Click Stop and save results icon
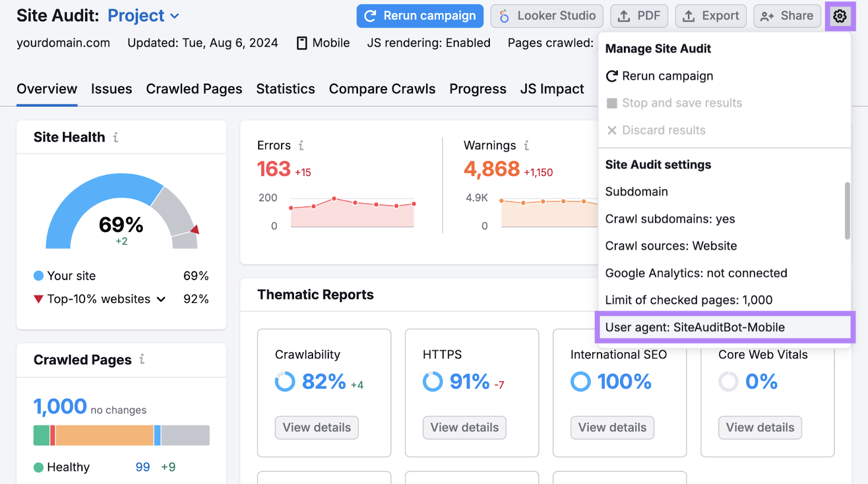The height and width of the screenshot is (484, 868). (x=612, y=103)
